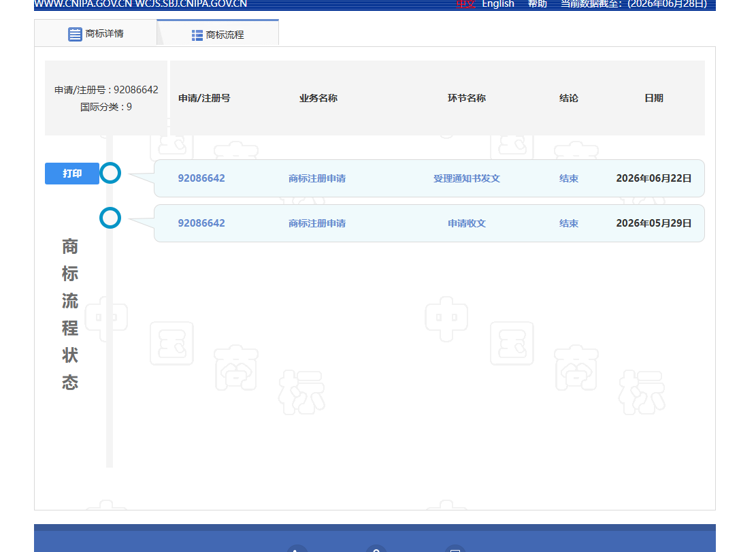Click the 受理通知书发文 step name
This screenshot has width=756, height=552.
[466, 178]
